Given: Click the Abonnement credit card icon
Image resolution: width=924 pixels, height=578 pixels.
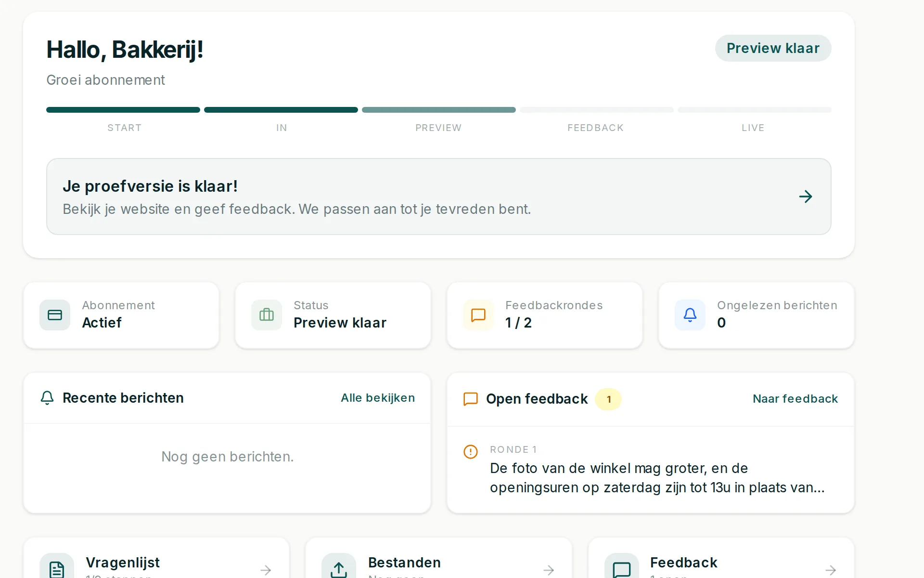Looking at the screenshot, I should click(x=55, y=315).
